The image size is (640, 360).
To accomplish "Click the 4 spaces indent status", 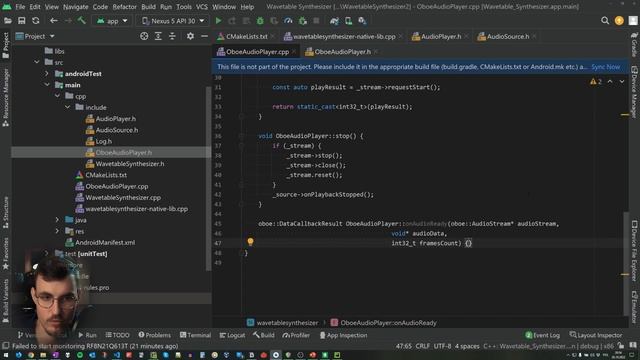I will [x=467, y=346].
